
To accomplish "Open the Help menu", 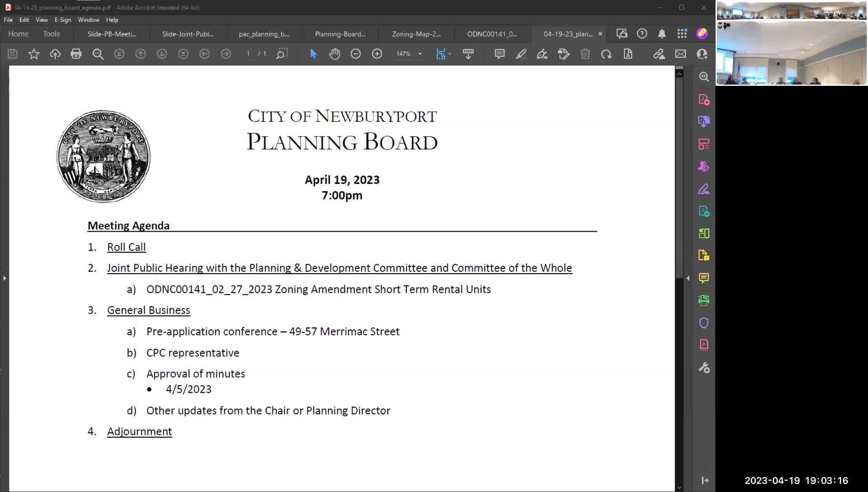I will click(x=112, y=20).
